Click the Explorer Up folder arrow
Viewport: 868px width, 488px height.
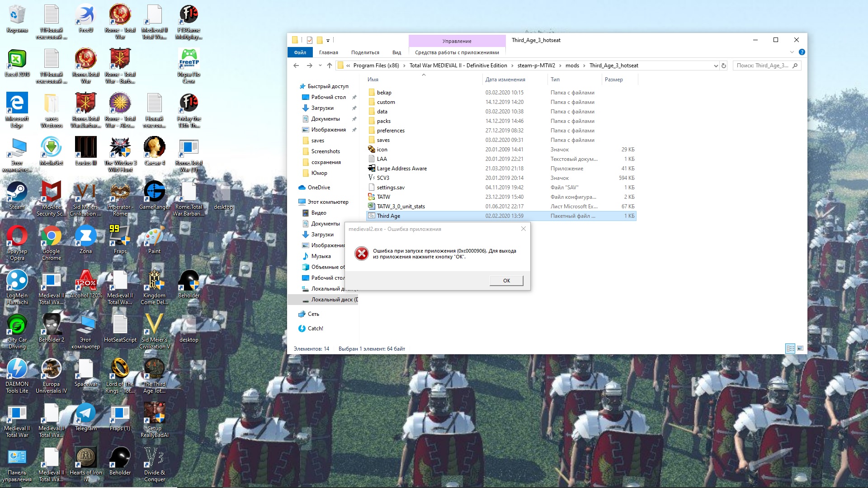330,66
